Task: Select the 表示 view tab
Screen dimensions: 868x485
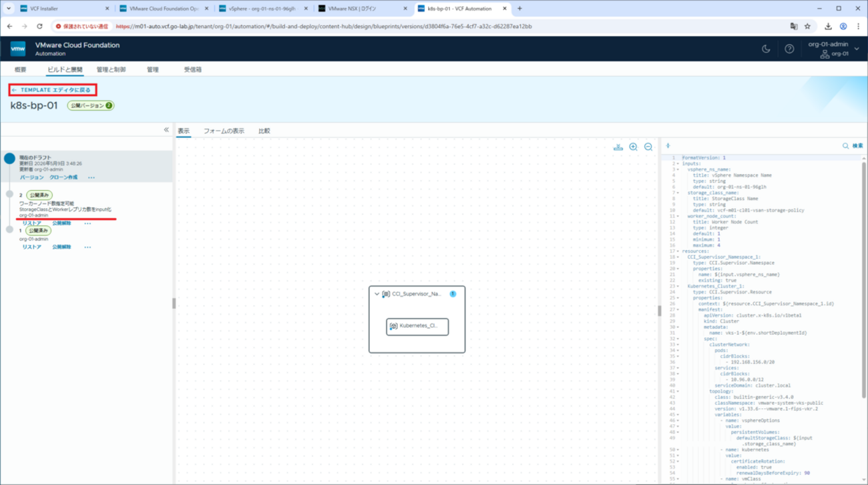Action: click(183, 131)
